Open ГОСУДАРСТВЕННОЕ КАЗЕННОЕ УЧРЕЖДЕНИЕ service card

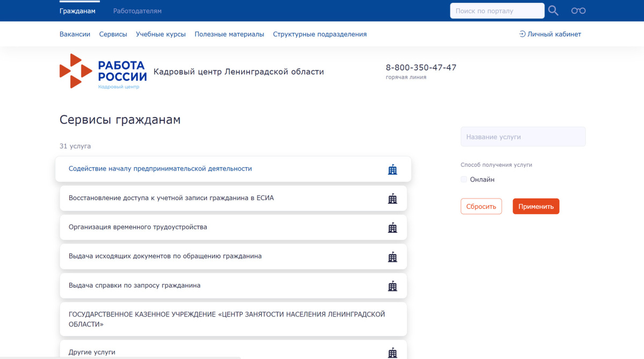tap(233, 319)
